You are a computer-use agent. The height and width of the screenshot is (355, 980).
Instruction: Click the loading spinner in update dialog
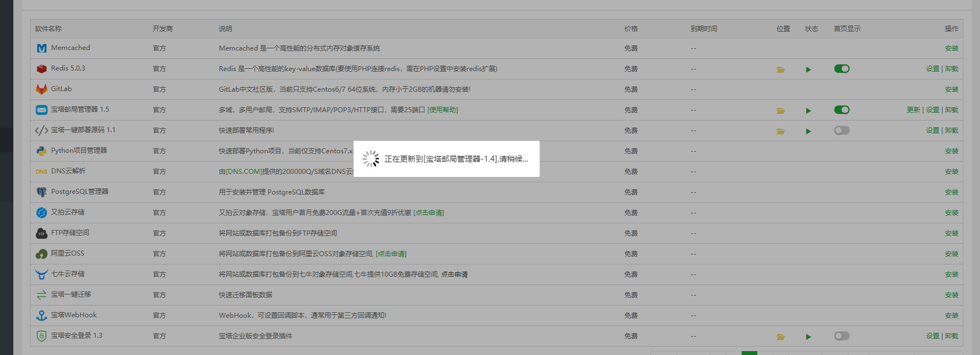point(371,159)
